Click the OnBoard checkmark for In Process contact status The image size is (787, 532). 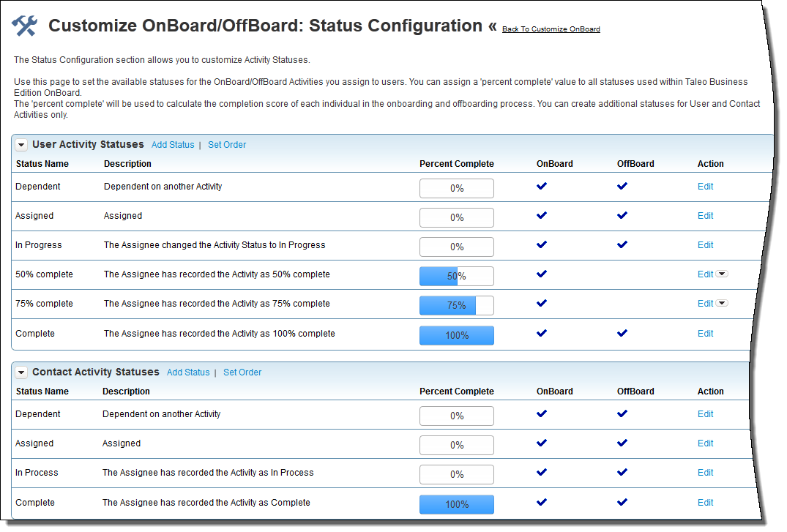click(542, 472)
